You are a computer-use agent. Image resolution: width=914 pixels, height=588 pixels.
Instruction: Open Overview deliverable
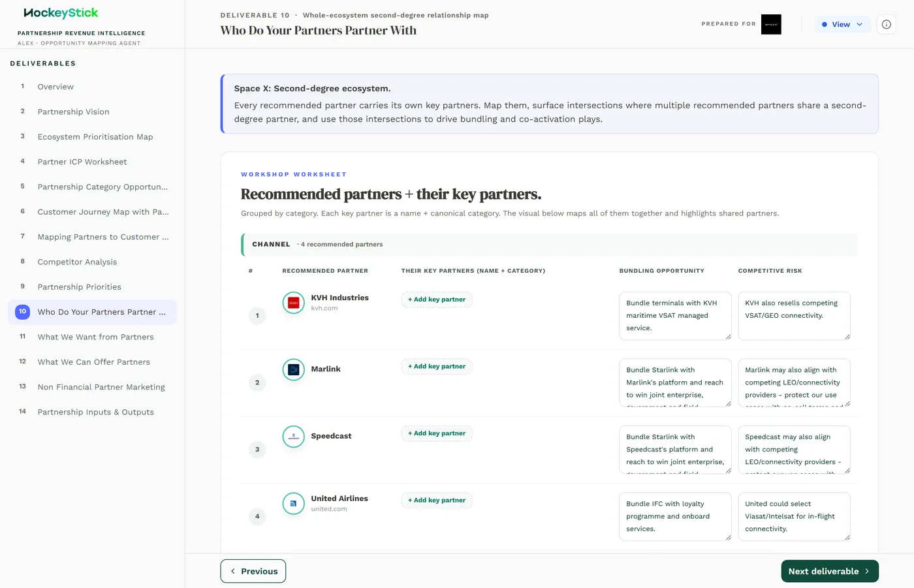[92, 87]
